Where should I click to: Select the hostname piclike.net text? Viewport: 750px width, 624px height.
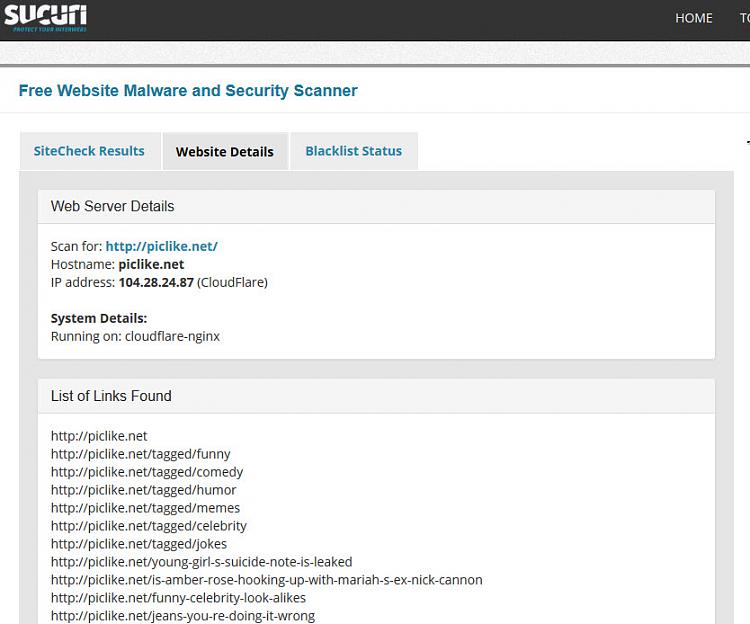click(x=151, y=264)
